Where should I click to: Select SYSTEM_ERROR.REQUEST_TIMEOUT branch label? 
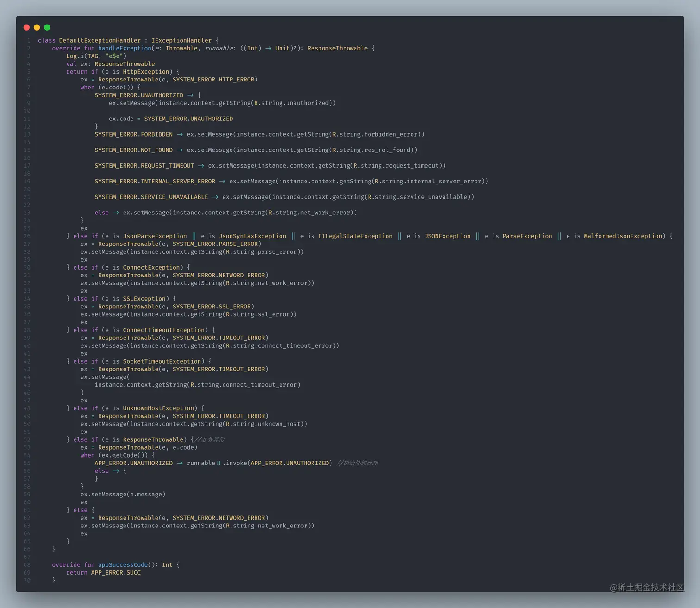tap(144, 166)
